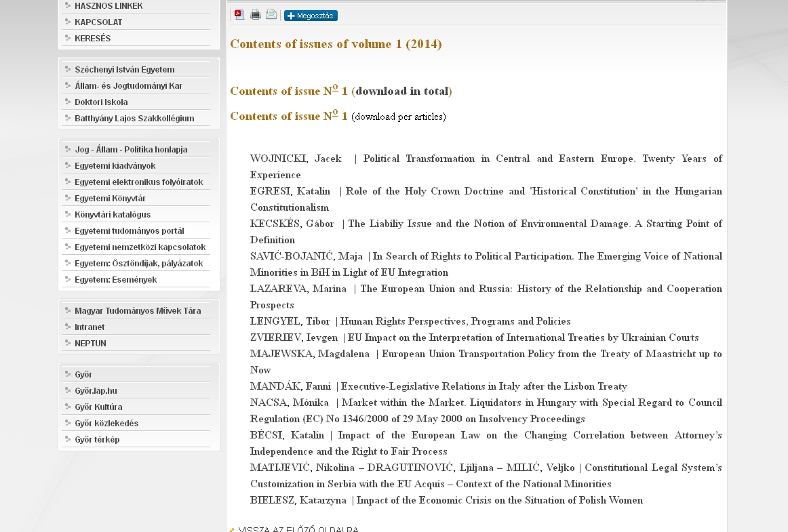The width and height of the screenshot is (788, 532).
Task: Open the SAVIĆ-BOJANIĆ, Maja article
Action: (x=486, y=264)
